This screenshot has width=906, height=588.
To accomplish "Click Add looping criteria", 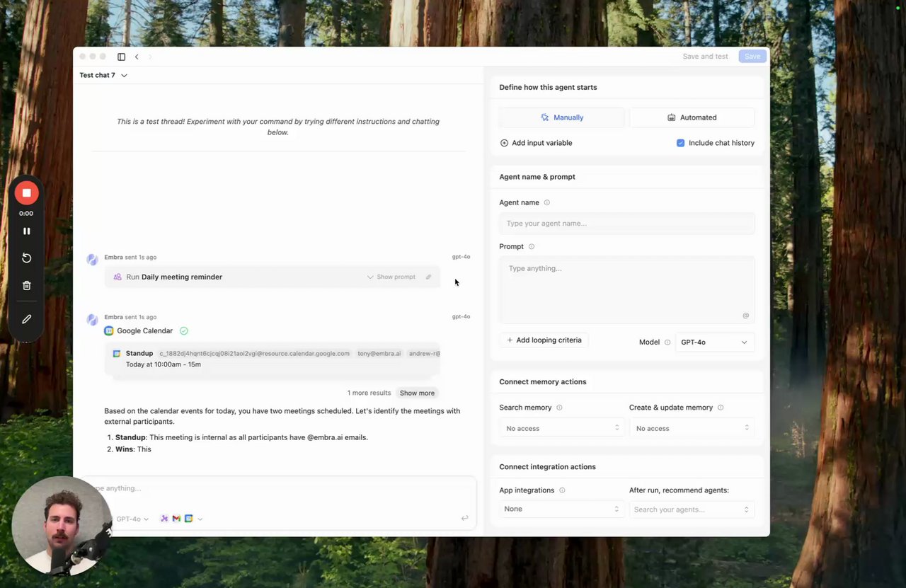I will pyautogui.click(x=544, y=340).
